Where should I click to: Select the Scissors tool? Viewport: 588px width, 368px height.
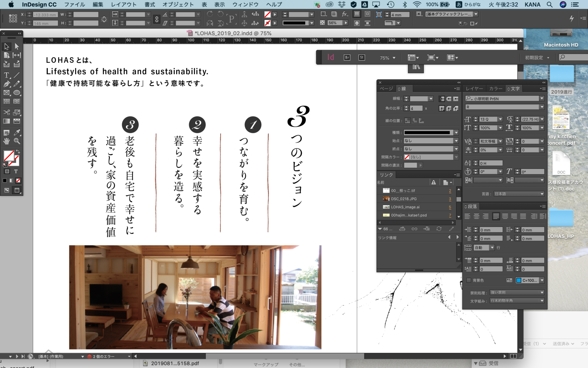tap(6, 112)
